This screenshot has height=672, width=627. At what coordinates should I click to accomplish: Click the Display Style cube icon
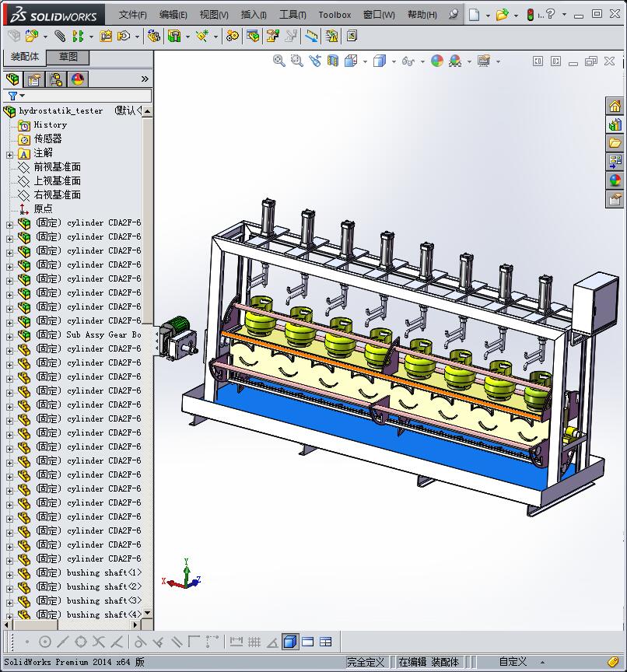380,61
